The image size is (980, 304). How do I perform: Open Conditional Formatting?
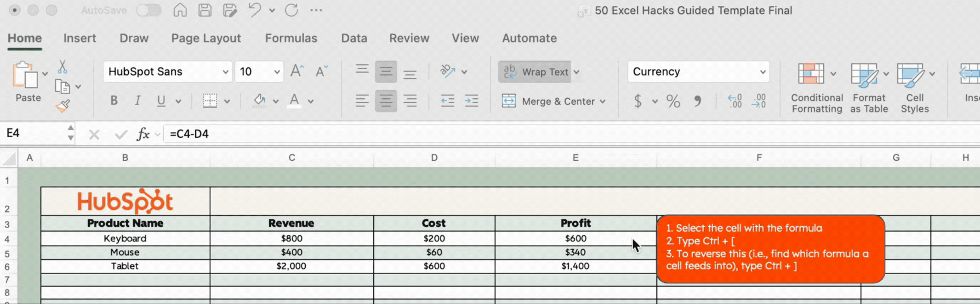816,88
